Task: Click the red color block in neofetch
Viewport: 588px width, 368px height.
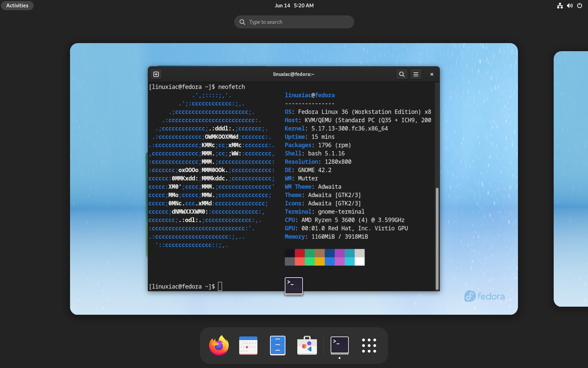Action: pyautogui.click(x=300, y=253)
